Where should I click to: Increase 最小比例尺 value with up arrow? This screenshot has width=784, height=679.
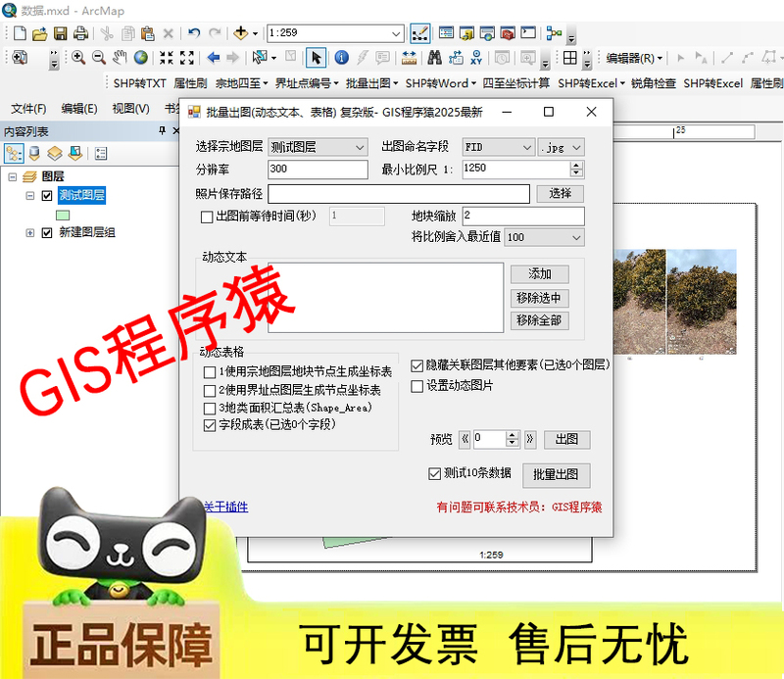[x=576, y=166]
